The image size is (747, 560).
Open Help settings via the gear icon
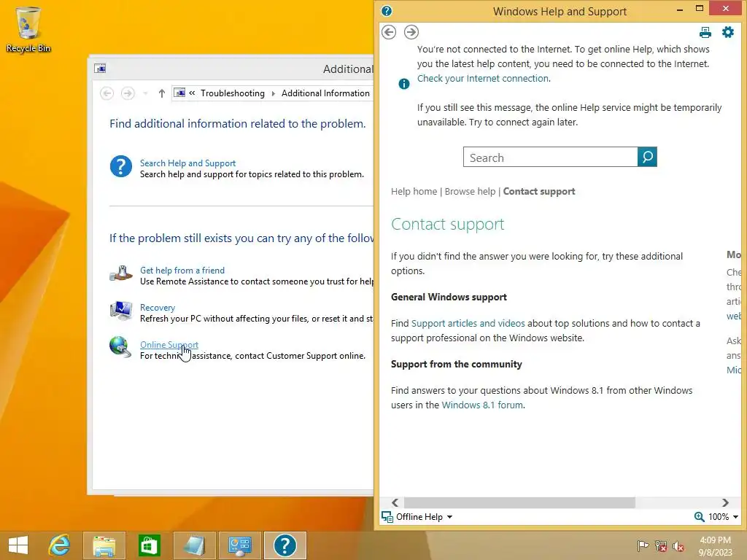728,32
